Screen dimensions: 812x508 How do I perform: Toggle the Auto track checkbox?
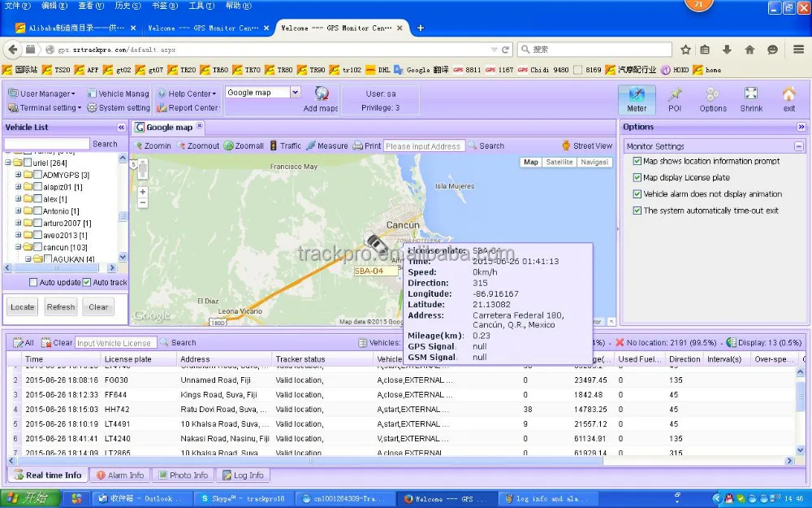pyautogui.click(x=87, y=283)
